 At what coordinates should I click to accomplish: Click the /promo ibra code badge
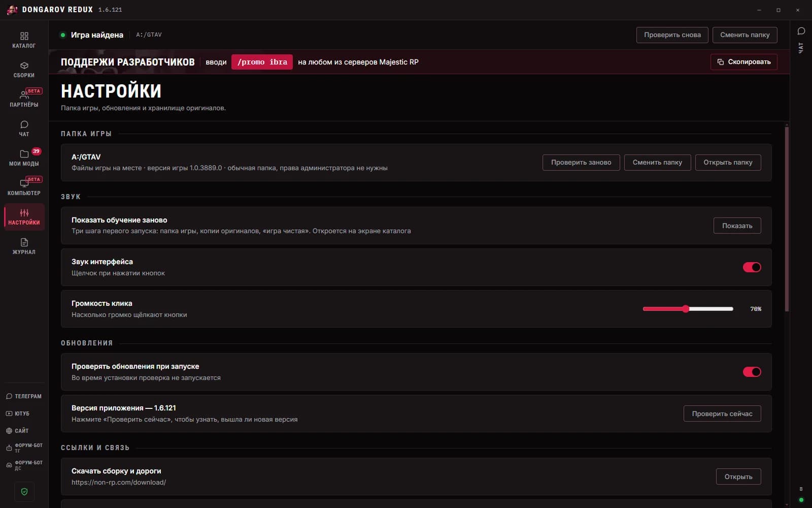tap(262, 62)
